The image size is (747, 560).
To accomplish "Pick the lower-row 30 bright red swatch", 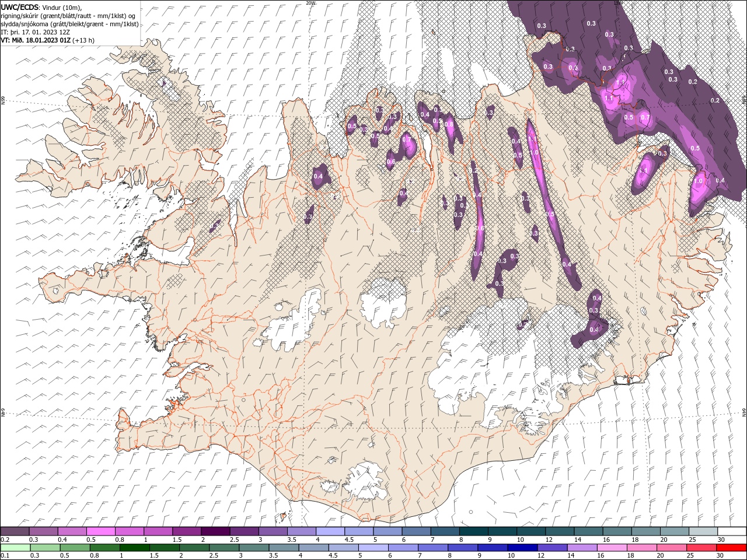I will (731, 548).
